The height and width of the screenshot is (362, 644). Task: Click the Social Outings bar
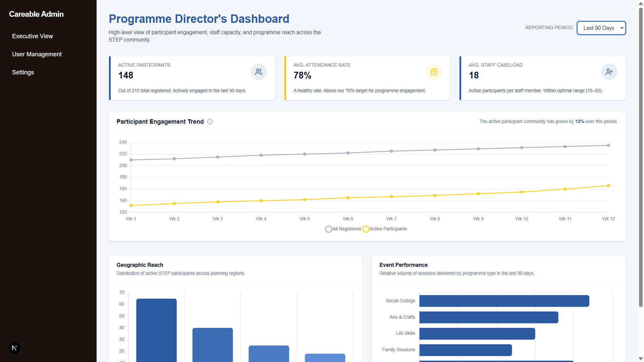click(x=504, y=301)
